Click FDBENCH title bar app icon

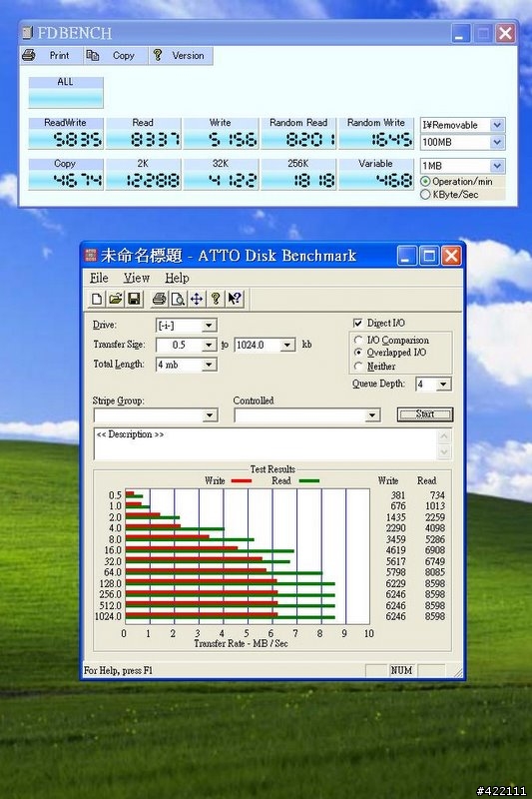pos(27,33)
